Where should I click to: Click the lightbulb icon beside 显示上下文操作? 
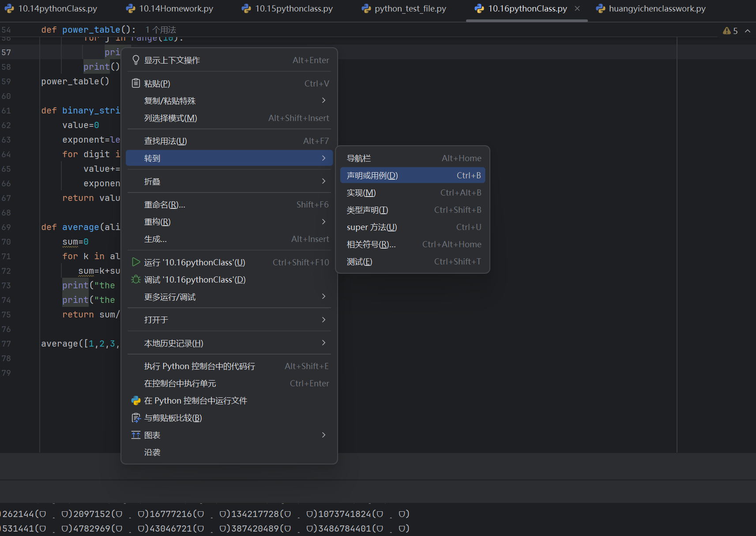pos(136,60)
